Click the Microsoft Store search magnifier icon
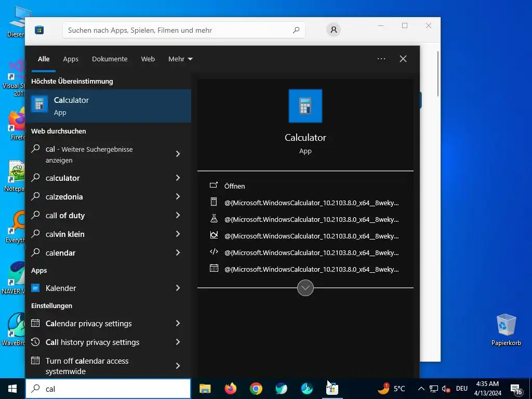 tap(296, 30)
